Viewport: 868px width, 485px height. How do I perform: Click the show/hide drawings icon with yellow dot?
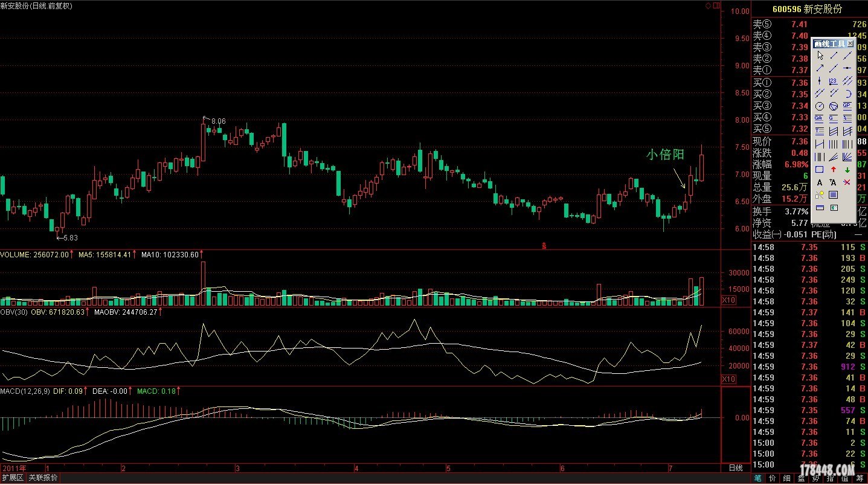tap(820, 195)
